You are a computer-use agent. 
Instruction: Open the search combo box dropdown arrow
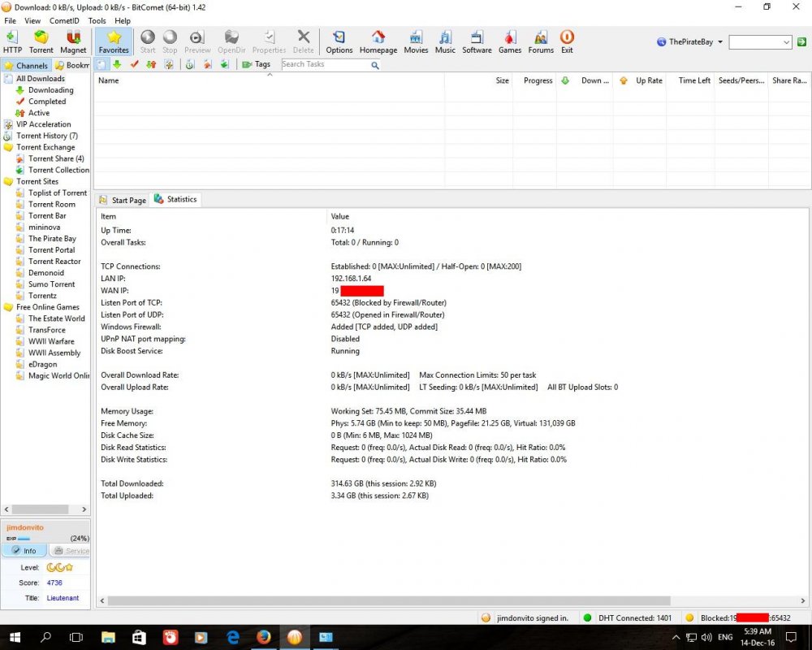(787, 42)
